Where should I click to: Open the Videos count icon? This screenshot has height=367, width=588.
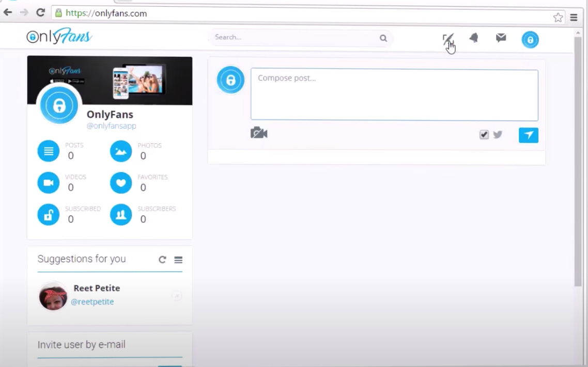click(x=49, y=183)
